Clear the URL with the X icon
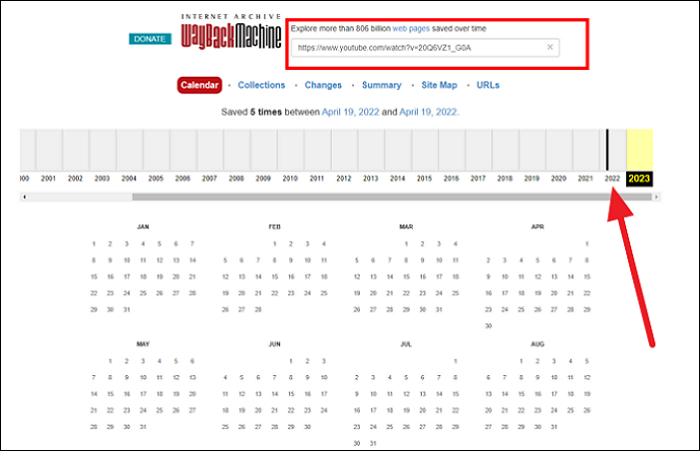This screenshot has height=451, width=700. pyautogui.click(x=549, y=47)
